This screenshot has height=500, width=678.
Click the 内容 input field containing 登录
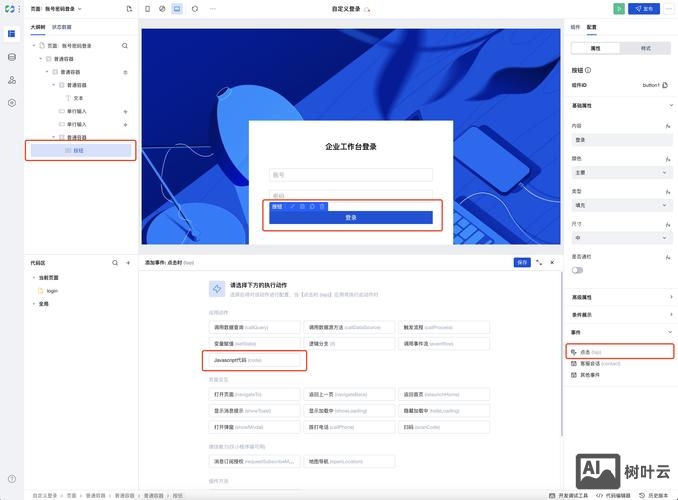click(x=620, y=140)
